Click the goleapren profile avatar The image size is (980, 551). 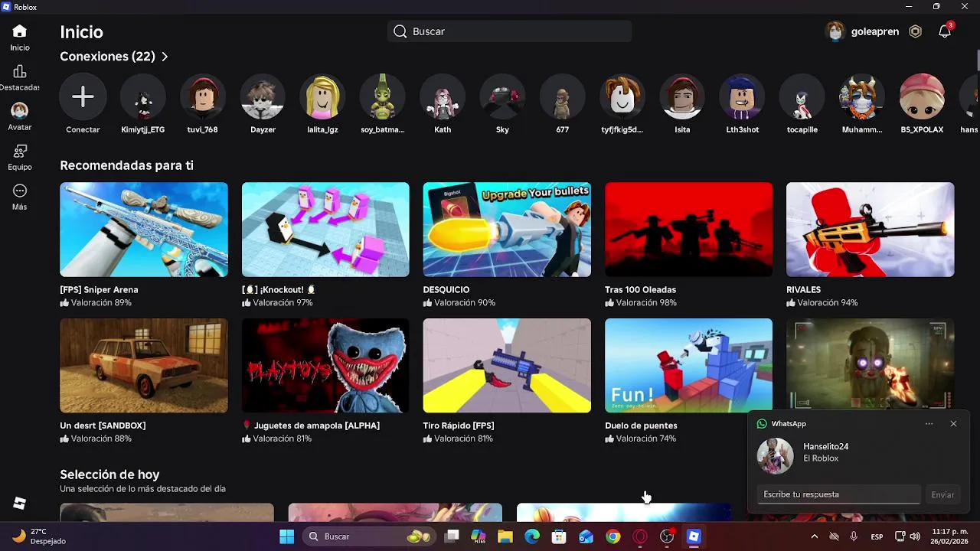point(835,31)
